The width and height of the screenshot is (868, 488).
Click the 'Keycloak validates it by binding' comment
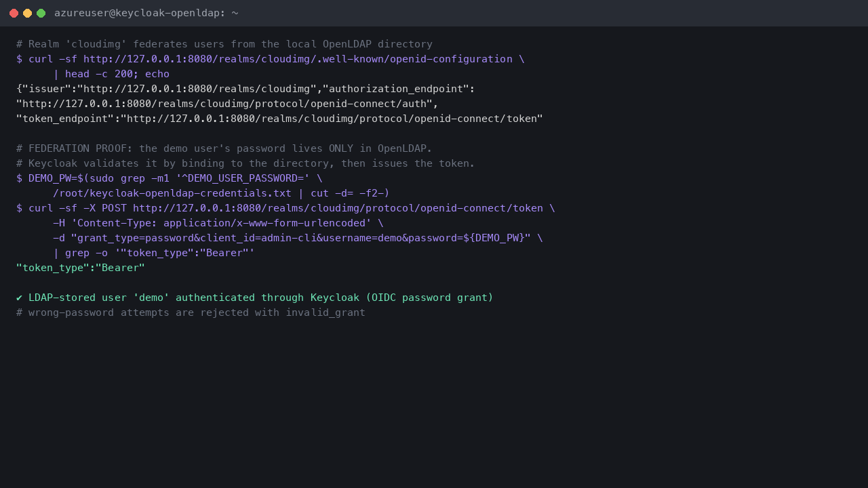(245, 163)
